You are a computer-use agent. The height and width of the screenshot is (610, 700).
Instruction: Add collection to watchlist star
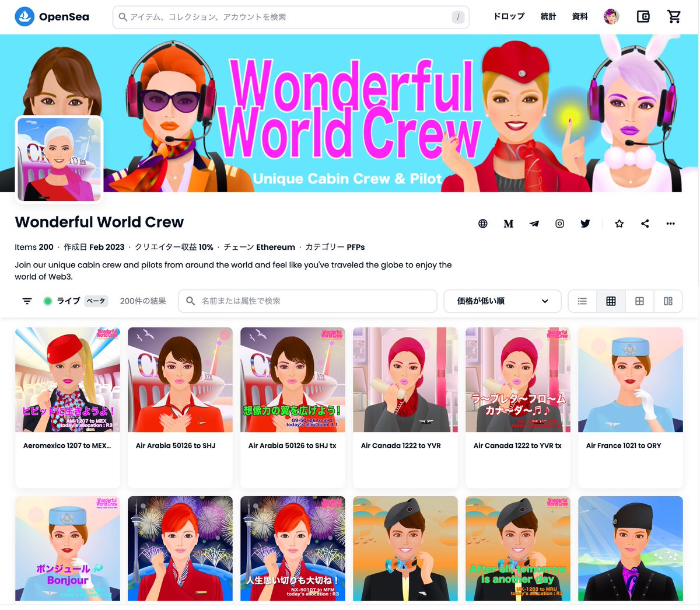pos(619,224)
